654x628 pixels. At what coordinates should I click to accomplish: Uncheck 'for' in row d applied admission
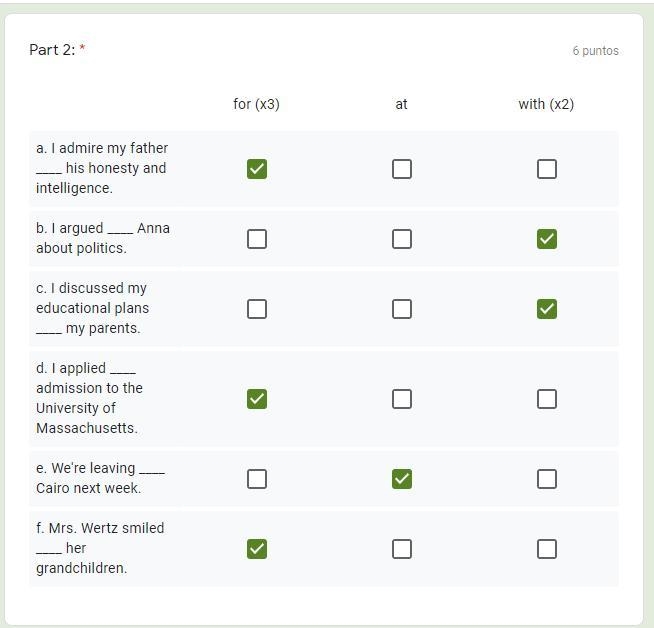click(x=257, y=399)
